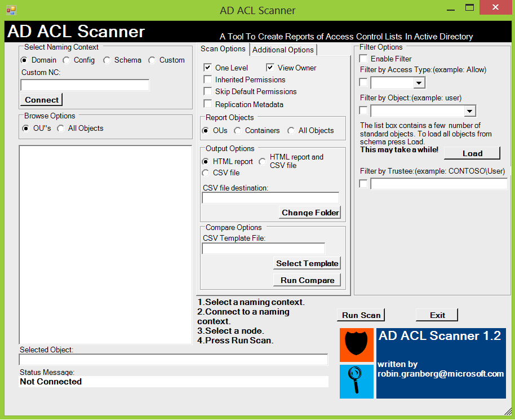
Task: Click the window resize grip corner
Action: pyautogui.click(x=508, y=411)
